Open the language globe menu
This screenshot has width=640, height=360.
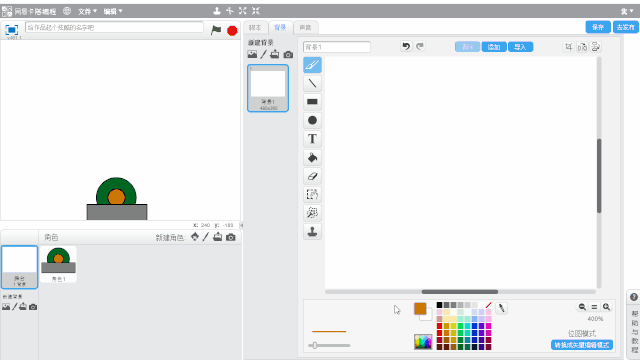pos(67,11)
